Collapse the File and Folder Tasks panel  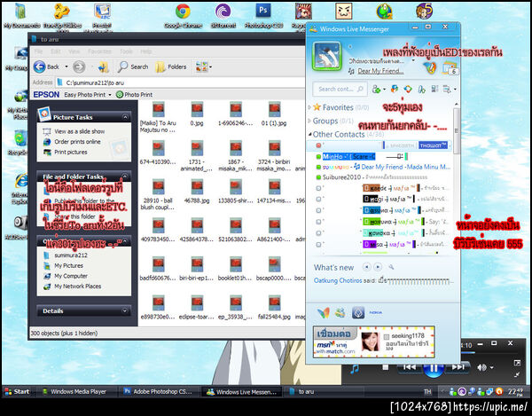tap(124, 177)
